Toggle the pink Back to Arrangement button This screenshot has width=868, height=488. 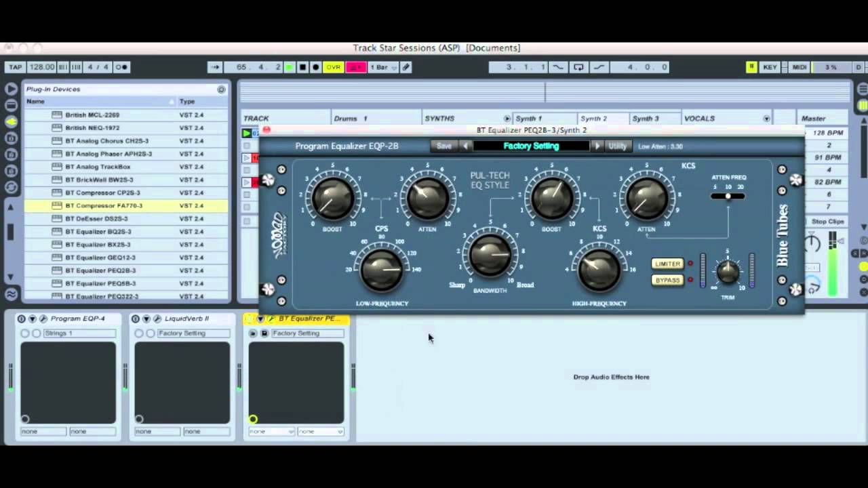click(356, 67)
